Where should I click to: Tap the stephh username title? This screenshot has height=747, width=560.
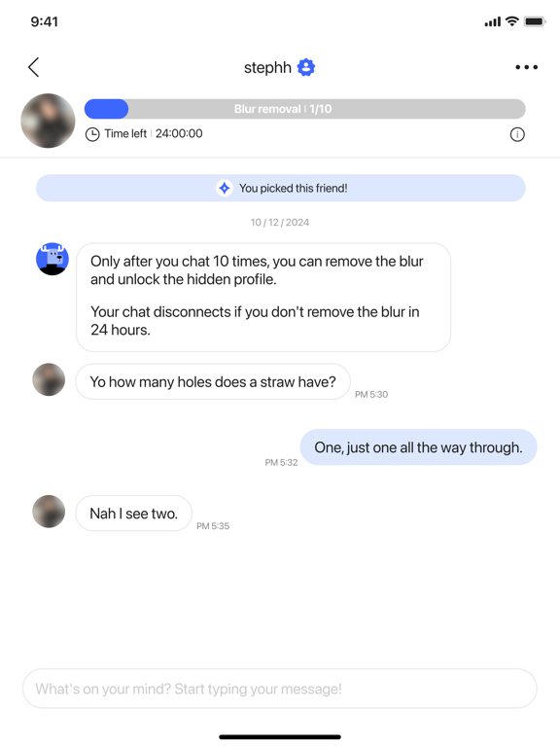(267, 68)
